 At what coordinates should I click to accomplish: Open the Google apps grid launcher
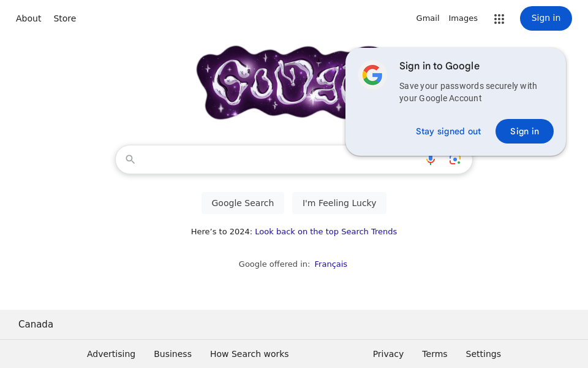pos(499,18)
